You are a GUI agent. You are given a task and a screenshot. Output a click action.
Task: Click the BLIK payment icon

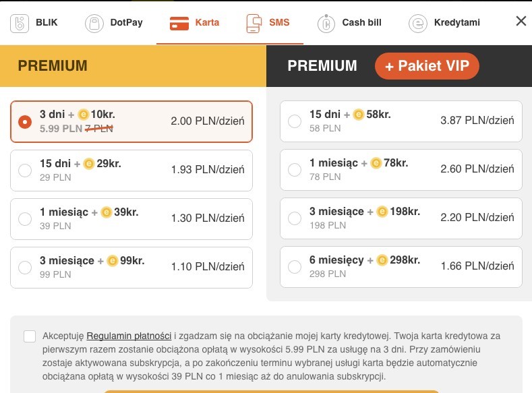(x=20, y=24)
